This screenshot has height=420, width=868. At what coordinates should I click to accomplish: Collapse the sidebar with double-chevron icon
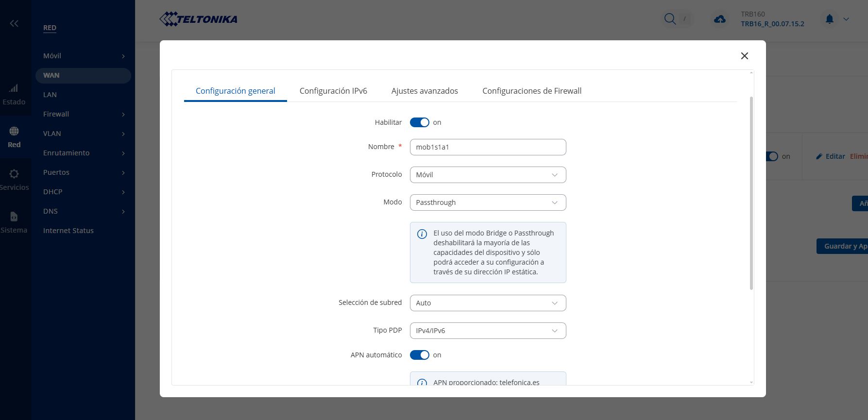click(x=14, y=23)
